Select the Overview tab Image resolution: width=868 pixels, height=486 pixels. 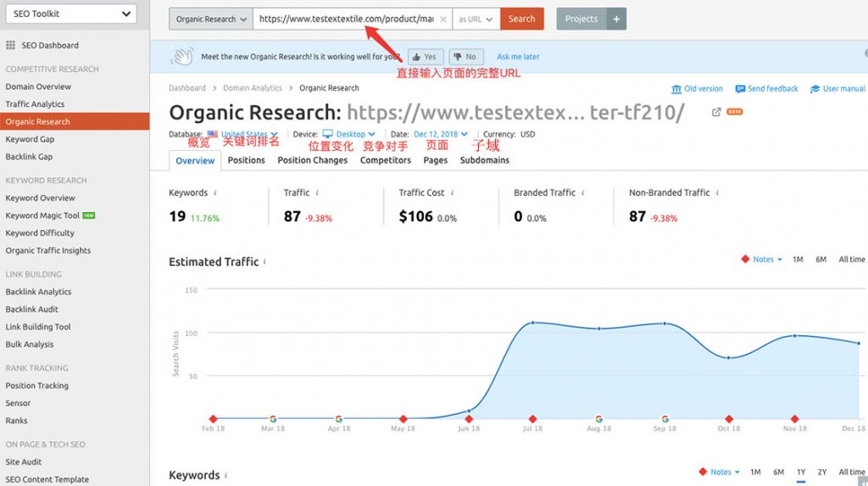195,160
